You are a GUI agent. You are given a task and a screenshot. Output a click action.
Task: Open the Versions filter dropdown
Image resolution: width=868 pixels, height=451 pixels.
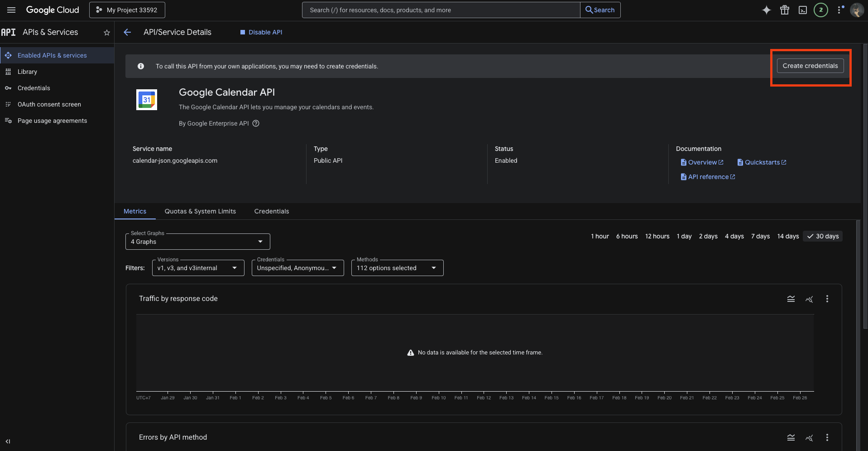pos(198,268)
